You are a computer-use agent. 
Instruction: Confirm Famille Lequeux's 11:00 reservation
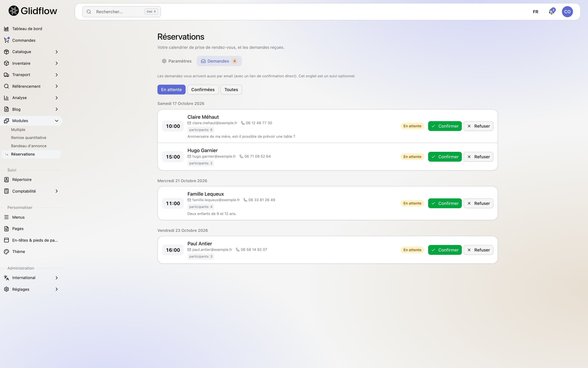(x=445, y=203)
